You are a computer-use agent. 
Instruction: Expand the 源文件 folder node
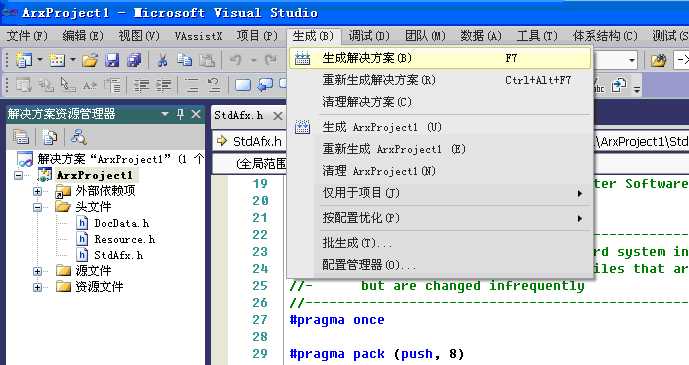coord(37,271)
